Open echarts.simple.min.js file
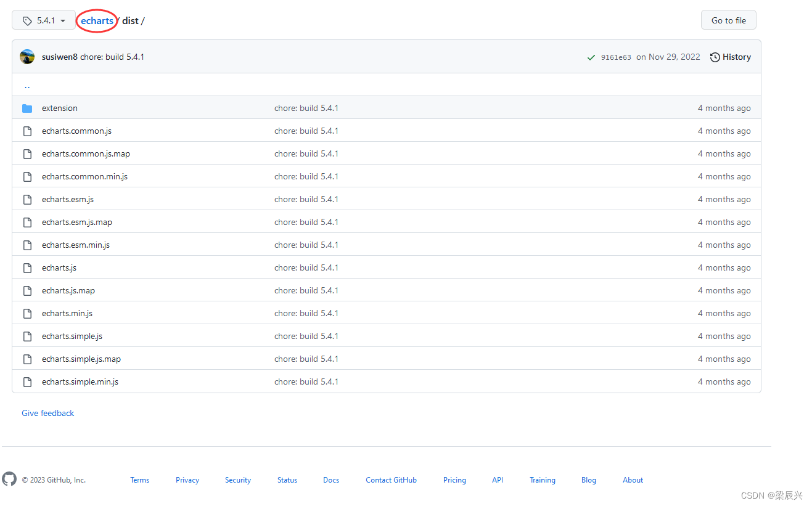The image size is (812, 506). coord(80,382)
